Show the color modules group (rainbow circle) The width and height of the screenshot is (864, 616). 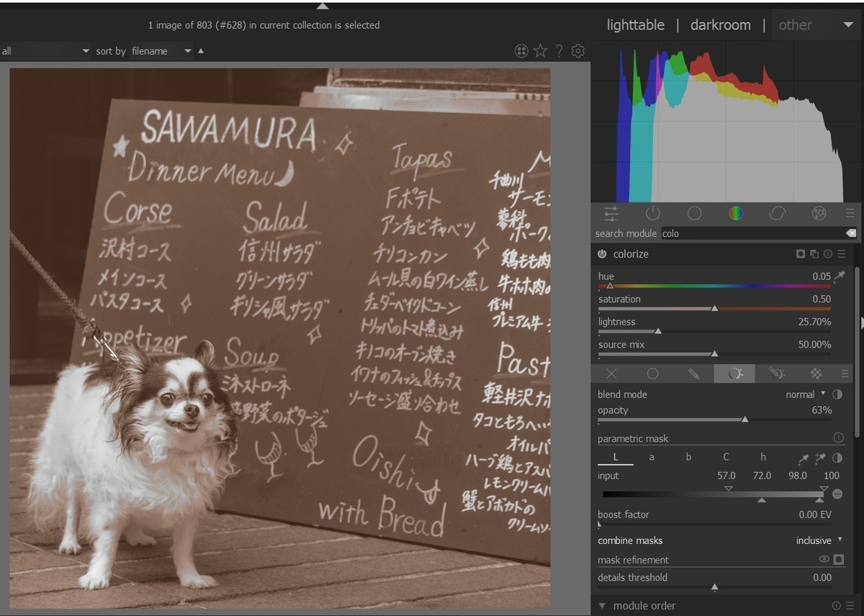click(735, 213)
